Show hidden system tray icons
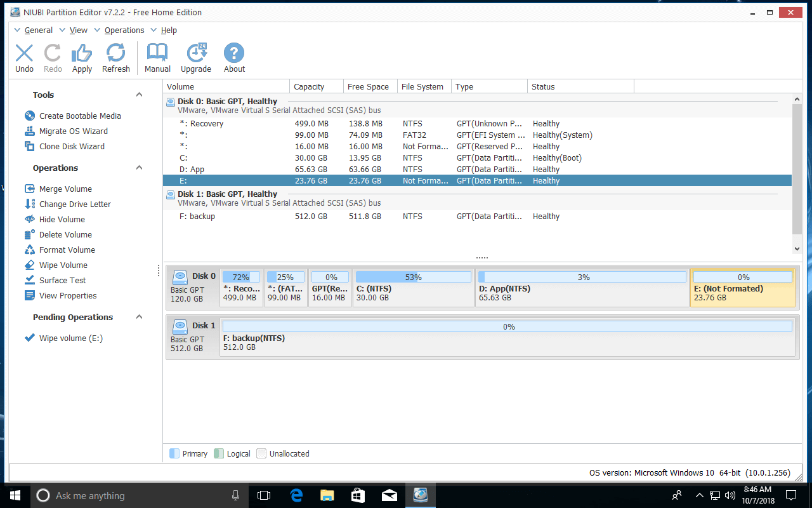 click(x=699, y=495)
